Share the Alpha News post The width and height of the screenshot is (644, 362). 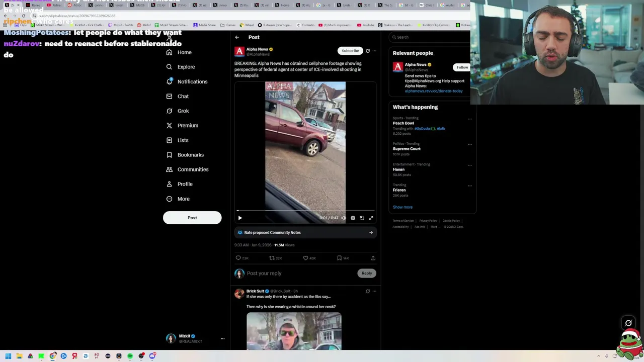373,258
